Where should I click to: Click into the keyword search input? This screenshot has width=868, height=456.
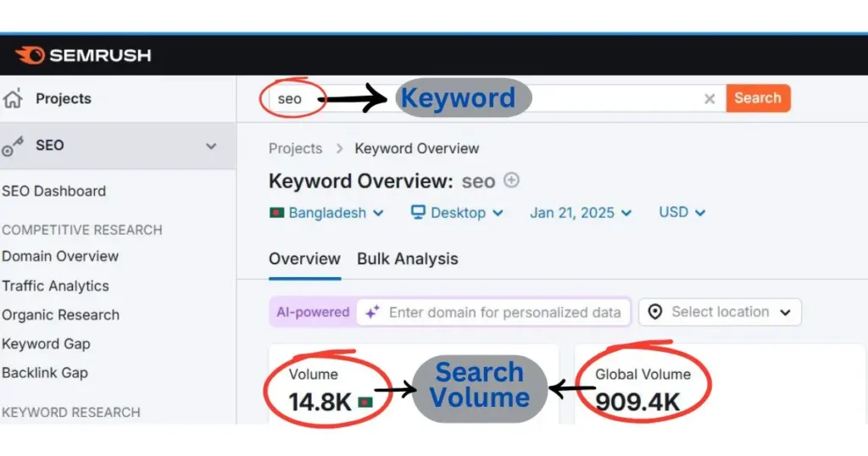tap(497, 98)
